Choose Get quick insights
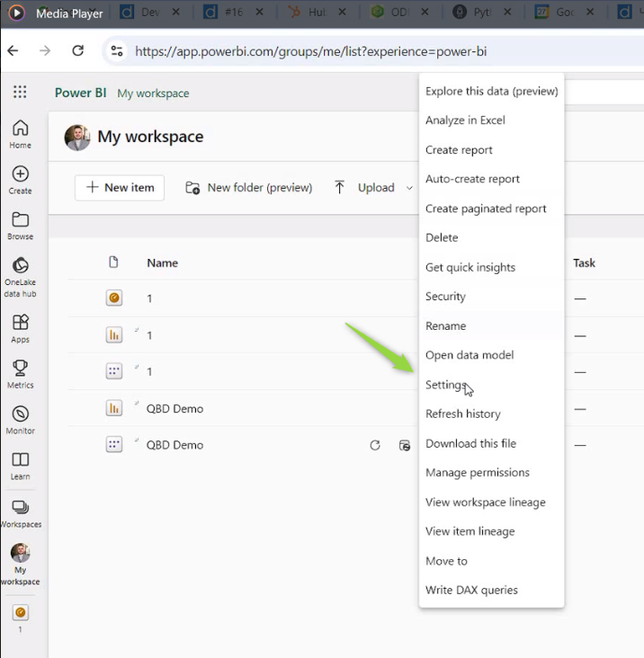Screen dimensions: 644x658 (x=492, y=267)
